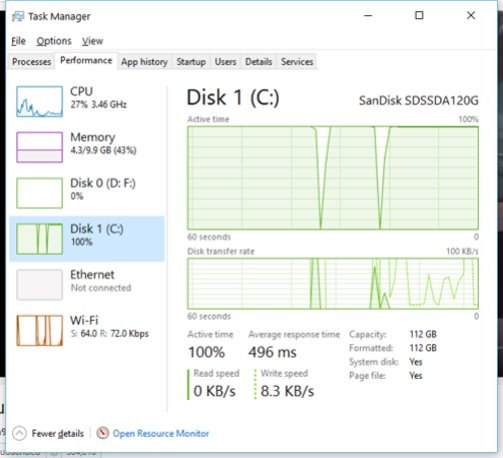
Task: Select the Disk 1 (C:) entry label
Action: click(97, 235)
